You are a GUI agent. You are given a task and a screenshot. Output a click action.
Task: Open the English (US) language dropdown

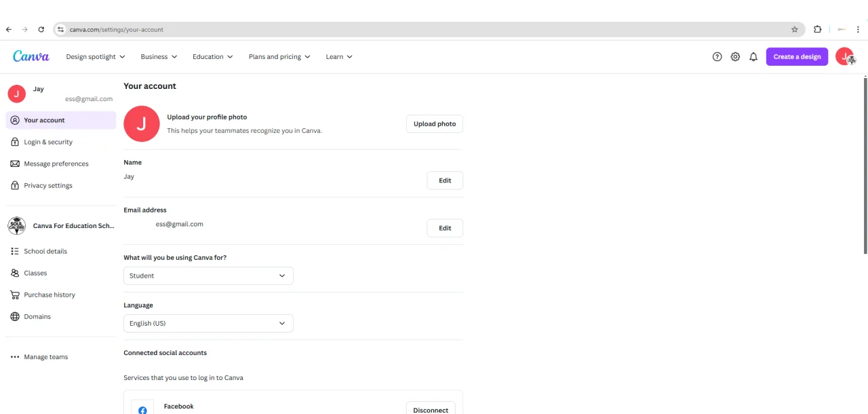[x=208, y=323]
